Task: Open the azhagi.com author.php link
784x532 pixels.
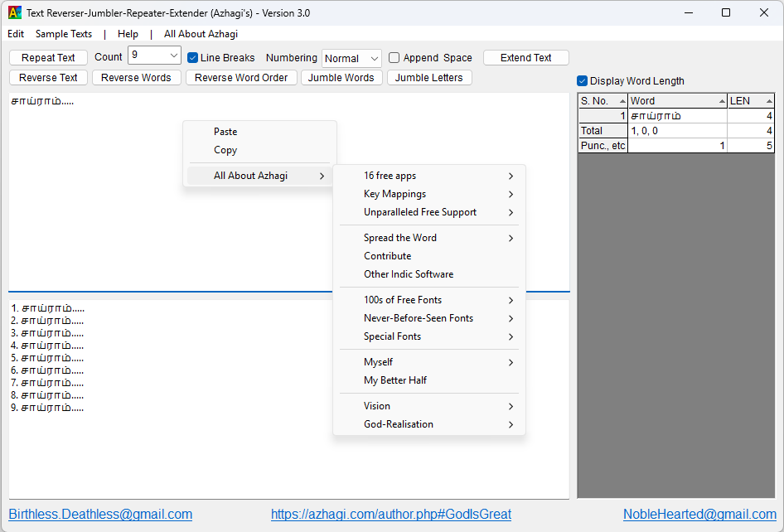Action: point(391,515)
